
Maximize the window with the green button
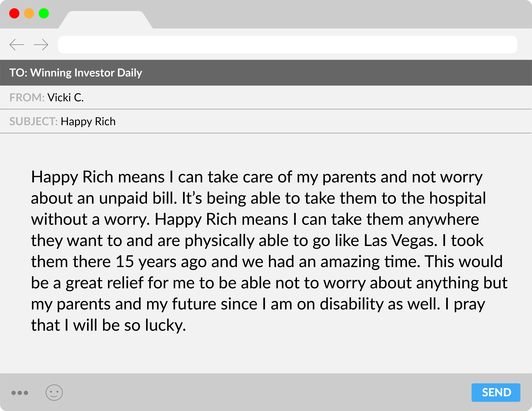pos(44,13)
